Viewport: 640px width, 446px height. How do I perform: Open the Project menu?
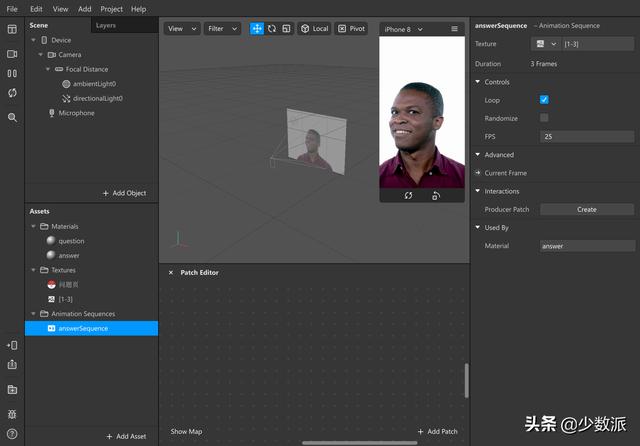111,8
